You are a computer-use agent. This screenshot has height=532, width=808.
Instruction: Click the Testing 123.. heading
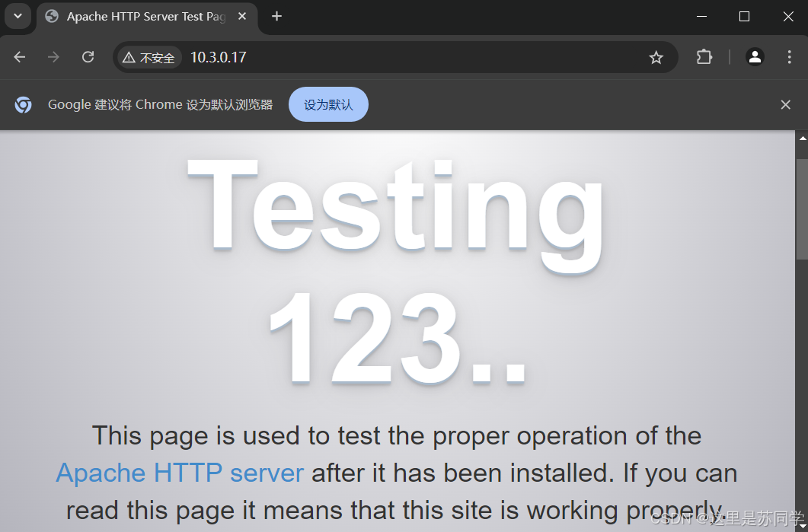click(x=396, y=271)
